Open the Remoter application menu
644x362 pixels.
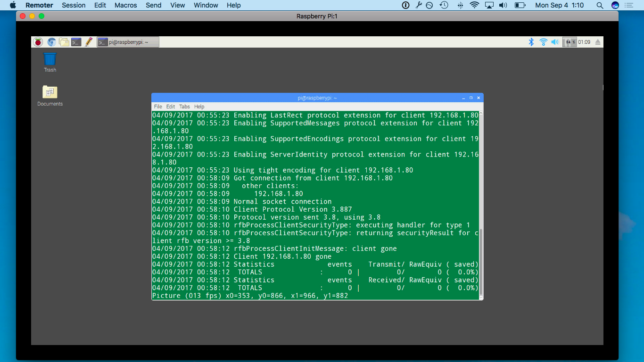coord(39,5)
